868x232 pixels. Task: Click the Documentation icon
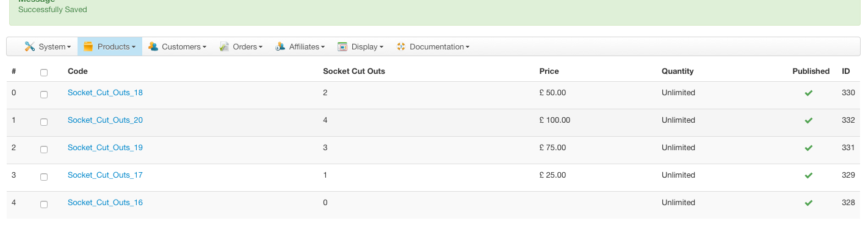point(401,46)
